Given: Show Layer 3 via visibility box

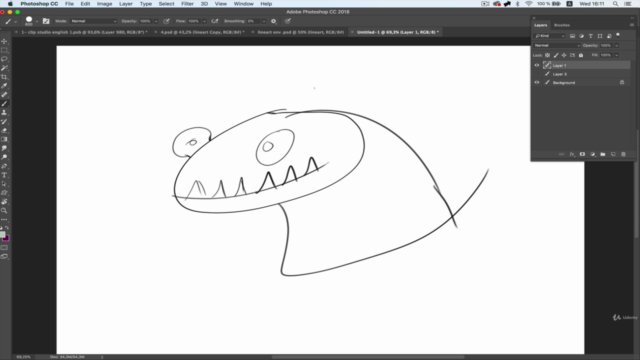Looking at the screenshot, I should pyautogui.click(x=537, y=74).
